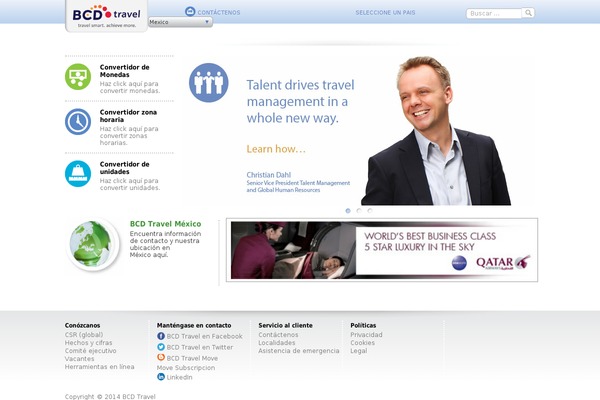Open Contáctenos under Servicio al cliente

(x=278, y=335)
